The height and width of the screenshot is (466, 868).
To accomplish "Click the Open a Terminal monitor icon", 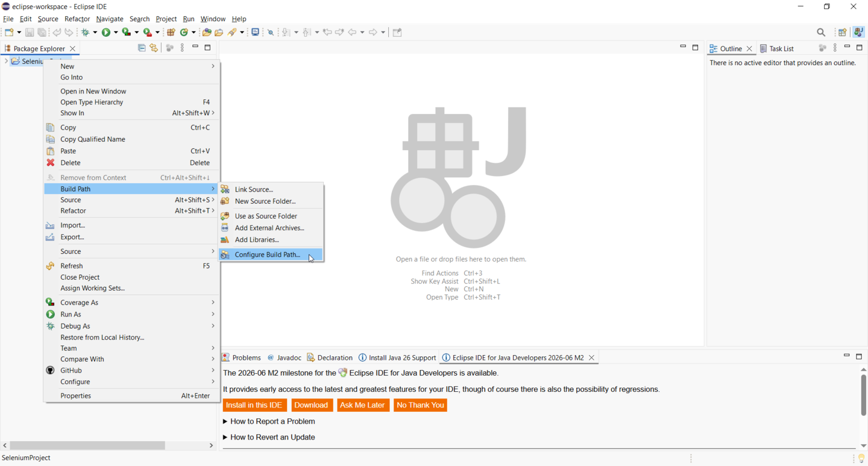I will 256,32.
